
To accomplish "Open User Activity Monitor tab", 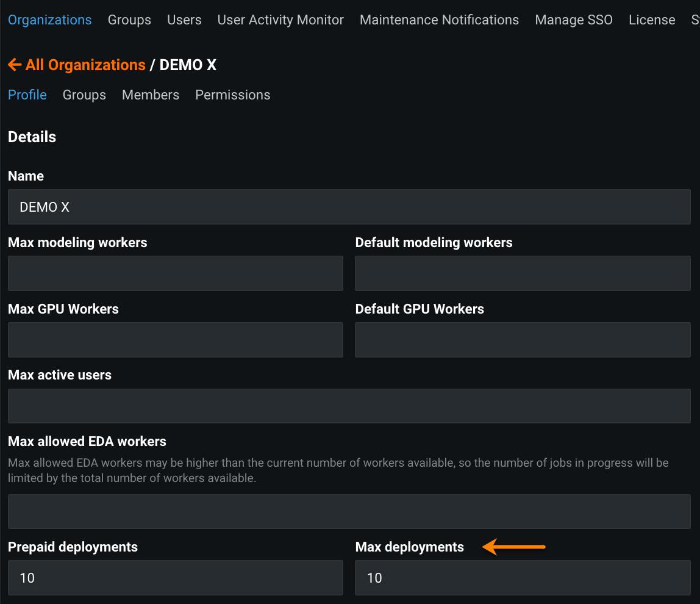I will tap(280, 20).
